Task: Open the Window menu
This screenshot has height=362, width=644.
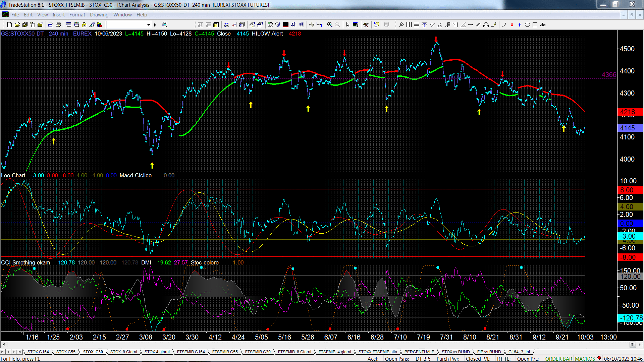Action: tap(122, 15)
